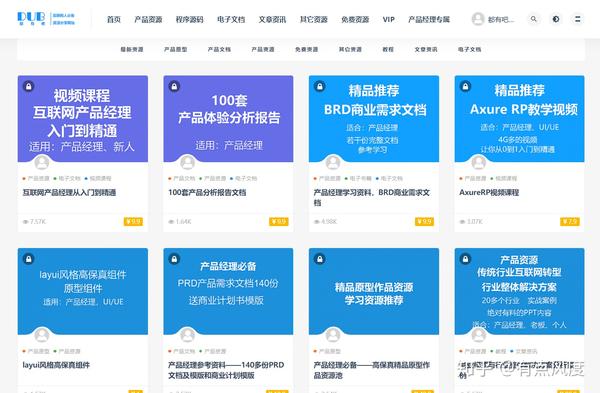The image size is (600, 393).
Task: Toggle dark mode with half-moon icon
Action: tap(556, 19)
